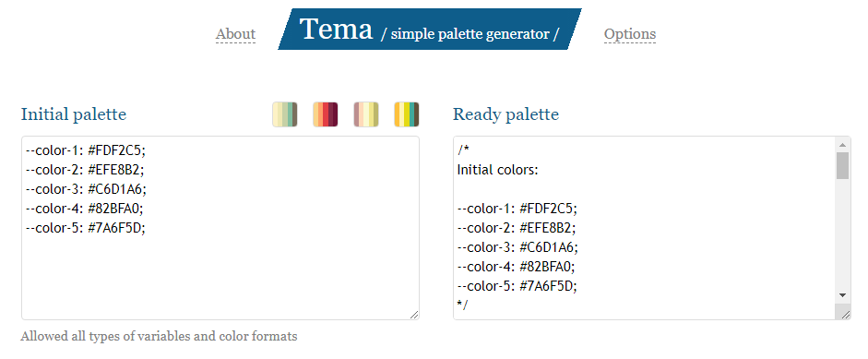This screenshot has height=359, width=868.
Task: Click the Ready palette scrollbar up arrow
Action: (842, 145)
